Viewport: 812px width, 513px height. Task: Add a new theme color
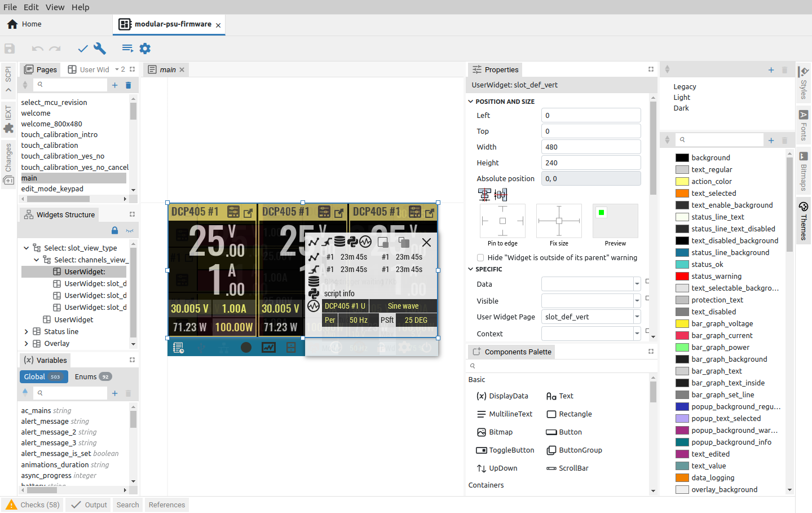point(771,140)
